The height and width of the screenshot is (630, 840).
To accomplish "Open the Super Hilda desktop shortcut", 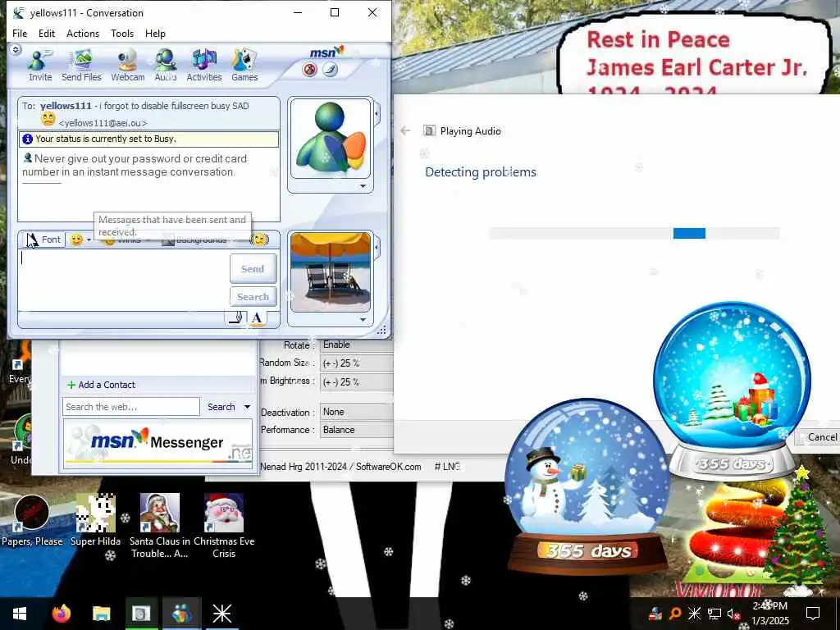I will pos(95,521).
